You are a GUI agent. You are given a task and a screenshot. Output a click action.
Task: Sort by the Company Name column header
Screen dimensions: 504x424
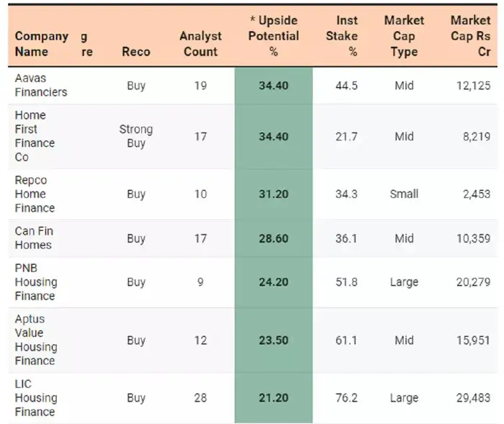[42, 44]
